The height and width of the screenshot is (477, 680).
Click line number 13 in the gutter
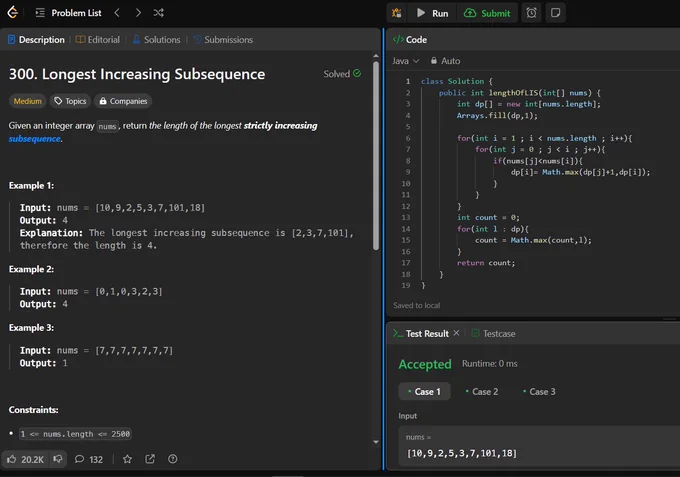point(405,217)
